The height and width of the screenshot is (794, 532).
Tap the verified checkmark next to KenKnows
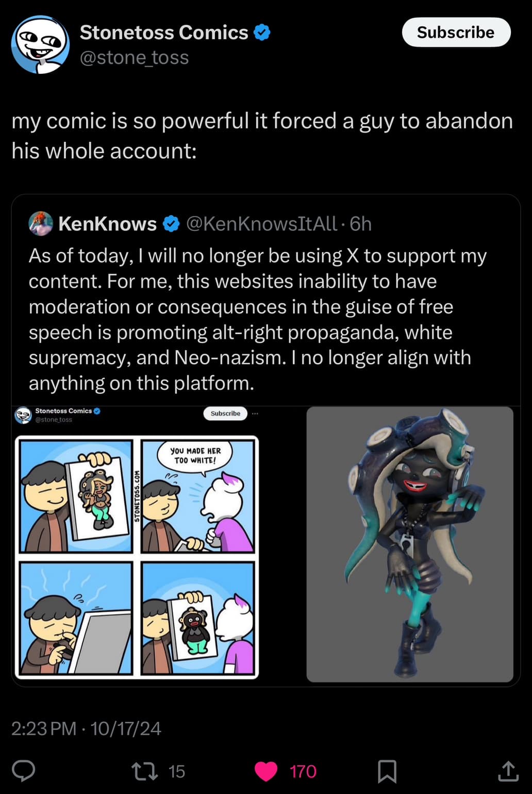[171, 224]
